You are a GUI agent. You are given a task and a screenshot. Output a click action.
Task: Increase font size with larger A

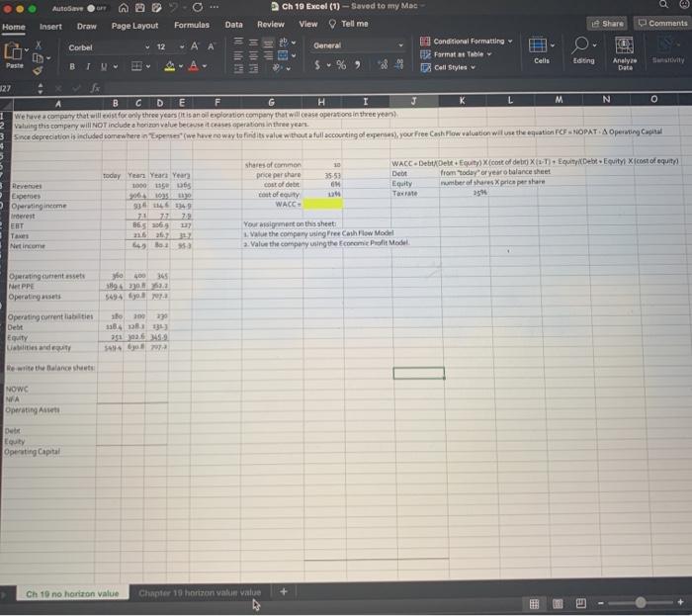pos(195,45)
